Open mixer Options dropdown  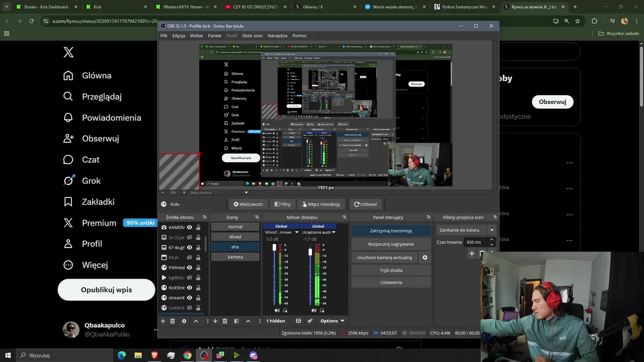point(332,321)
